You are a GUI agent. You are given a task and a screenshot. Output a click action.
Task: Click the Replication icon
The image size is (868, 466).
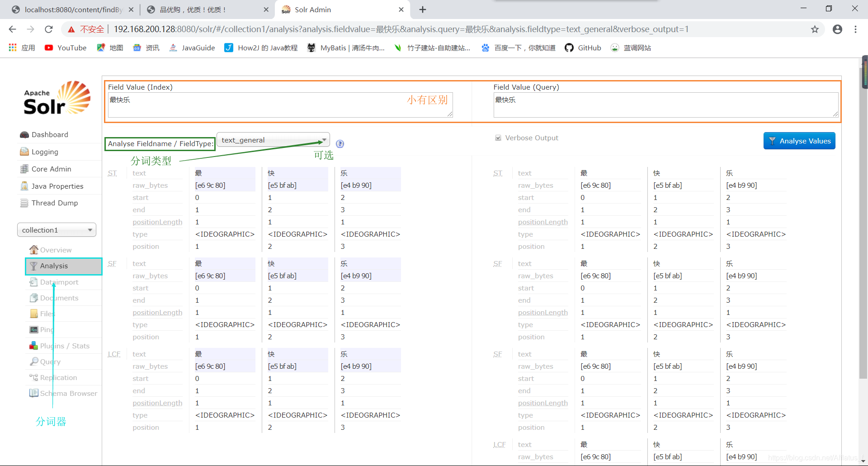33,377
